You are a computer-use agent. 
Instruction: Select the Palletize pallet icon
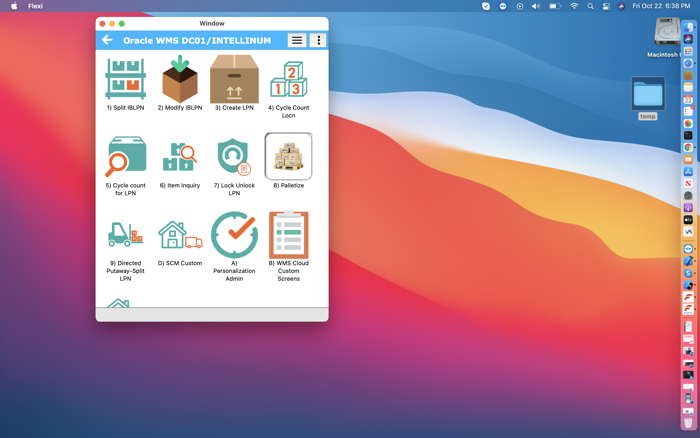tap(288, 156)
